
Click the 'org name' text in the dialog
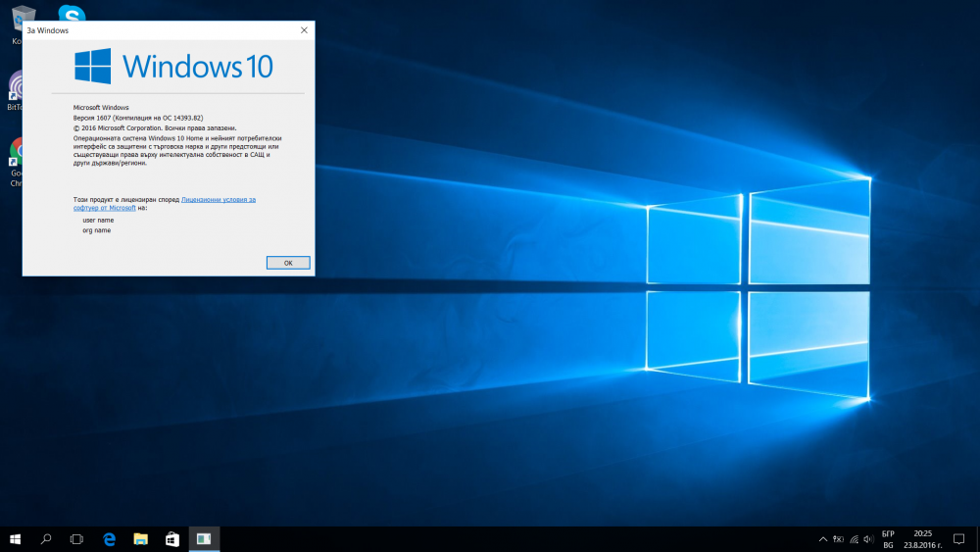[x=96, y=230]
